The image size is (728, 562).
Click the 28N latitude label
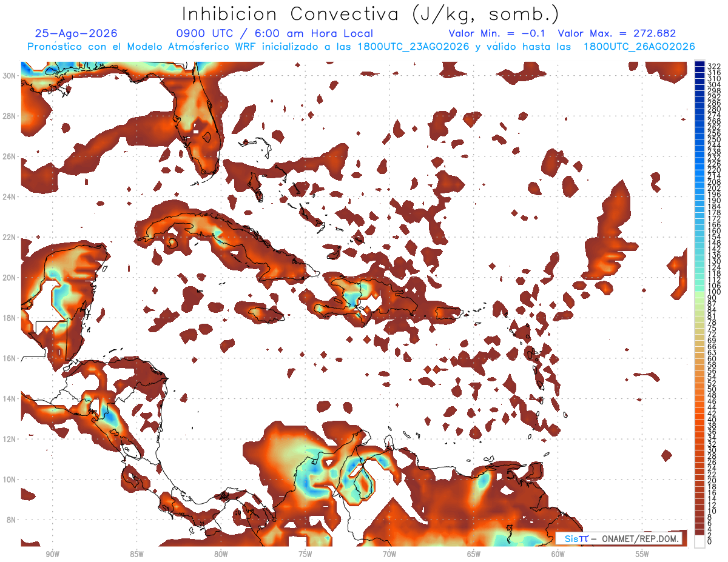9,116
